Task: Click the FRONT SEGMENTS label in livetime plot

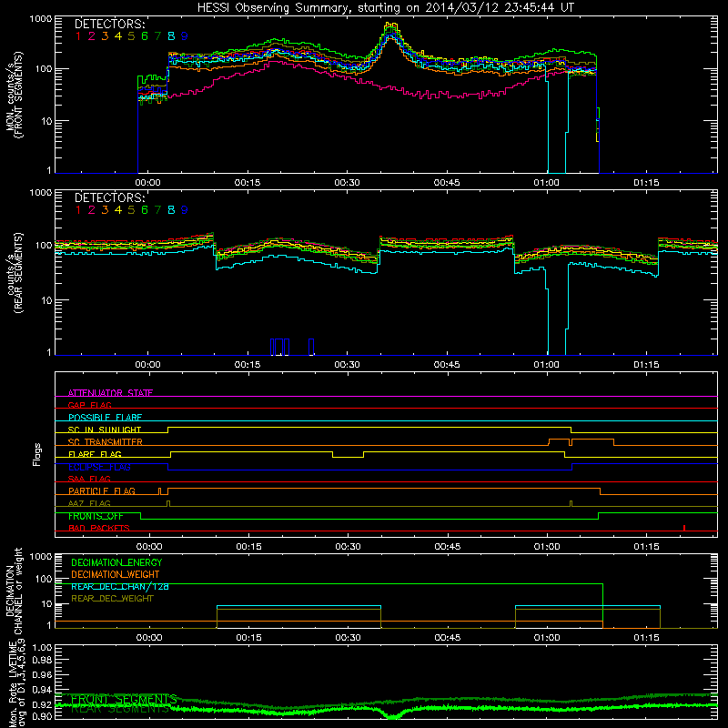Action: tap(124, 699)
